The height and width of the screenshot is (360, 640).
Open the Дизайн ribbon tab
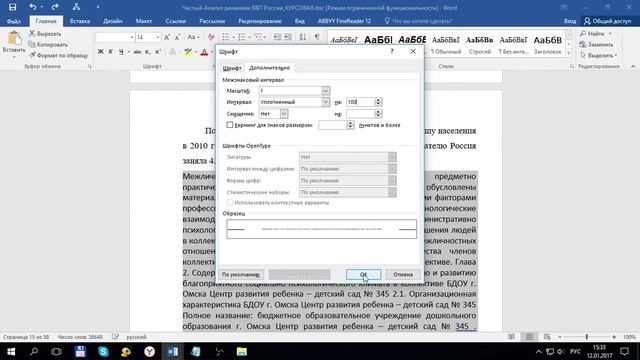[113, 21]
